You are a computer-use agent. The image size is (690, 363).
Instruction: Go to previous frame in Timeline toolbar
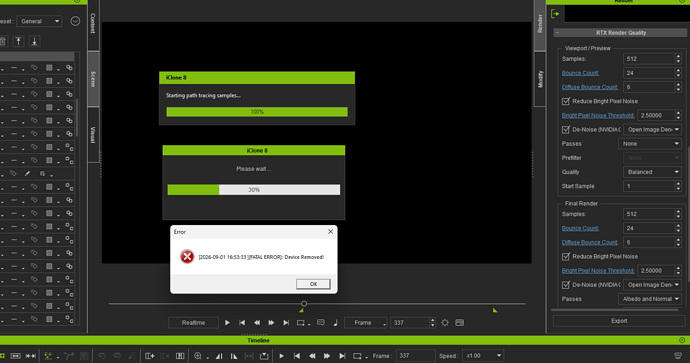tap(312, 356)
